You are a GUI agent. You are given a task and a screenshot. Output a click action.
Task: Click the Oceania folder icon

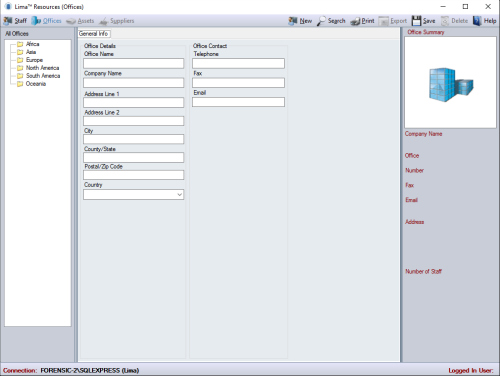(20, 84)
